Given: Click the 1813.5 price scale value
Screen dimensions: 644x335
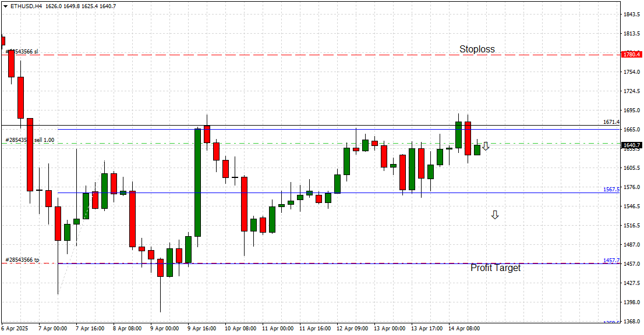Looking at the screenshot, I should click(x=632, y=34).
